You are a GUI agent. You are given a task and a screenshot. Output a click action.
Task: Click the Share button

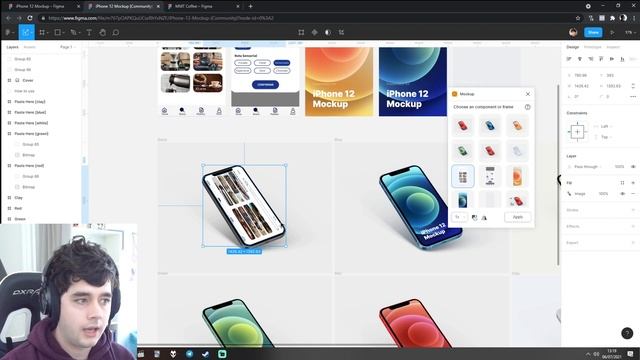(593, 32)
